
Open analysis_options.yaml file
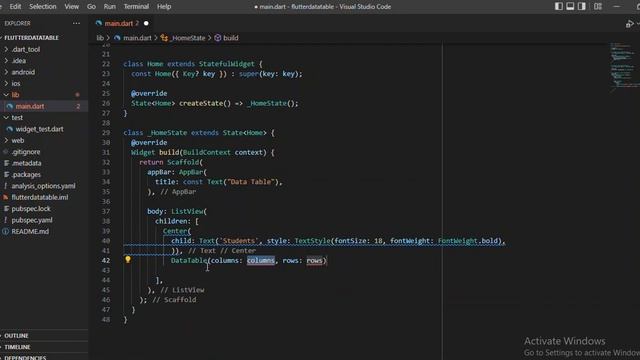point(43,186)
